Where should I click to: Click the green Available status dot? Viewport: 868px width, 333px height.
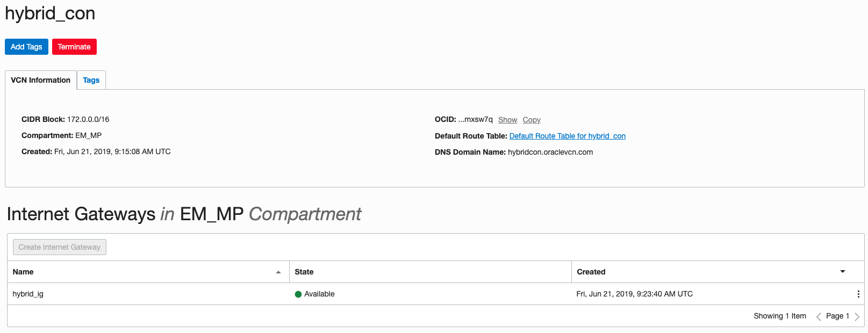pyautogui.click(x=298, y=294)
